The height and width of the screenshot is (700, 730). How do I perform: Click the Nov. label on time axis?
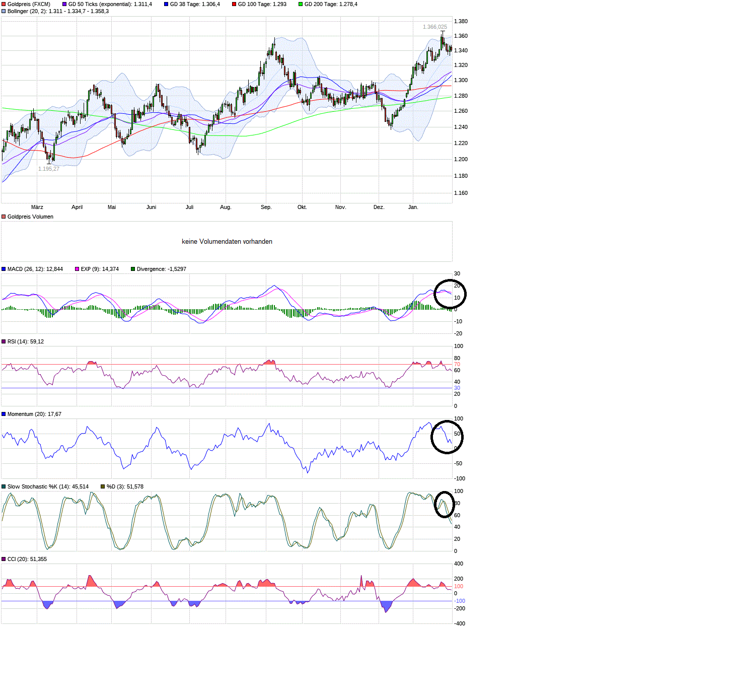tap(341, 207)
